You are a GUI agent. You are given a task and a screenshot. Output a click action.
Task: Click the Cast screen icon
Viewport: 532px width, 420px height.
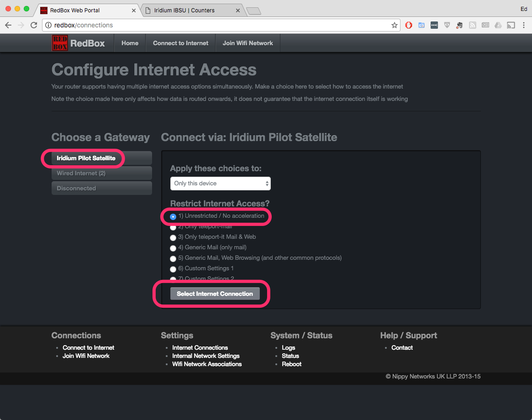coord(511,25)
